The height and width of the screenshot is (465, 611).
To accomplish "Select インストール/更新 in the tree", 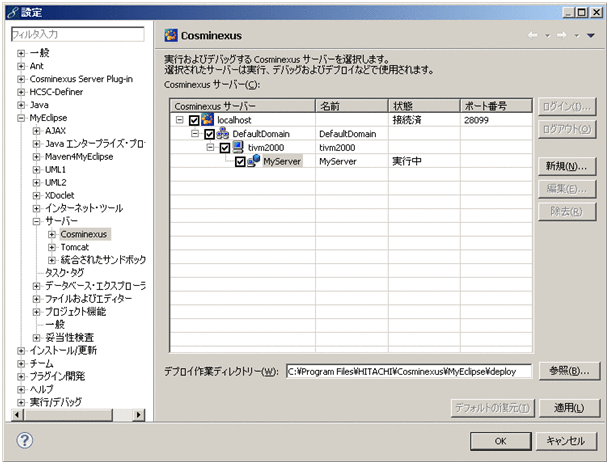I will tap(63, 350).
